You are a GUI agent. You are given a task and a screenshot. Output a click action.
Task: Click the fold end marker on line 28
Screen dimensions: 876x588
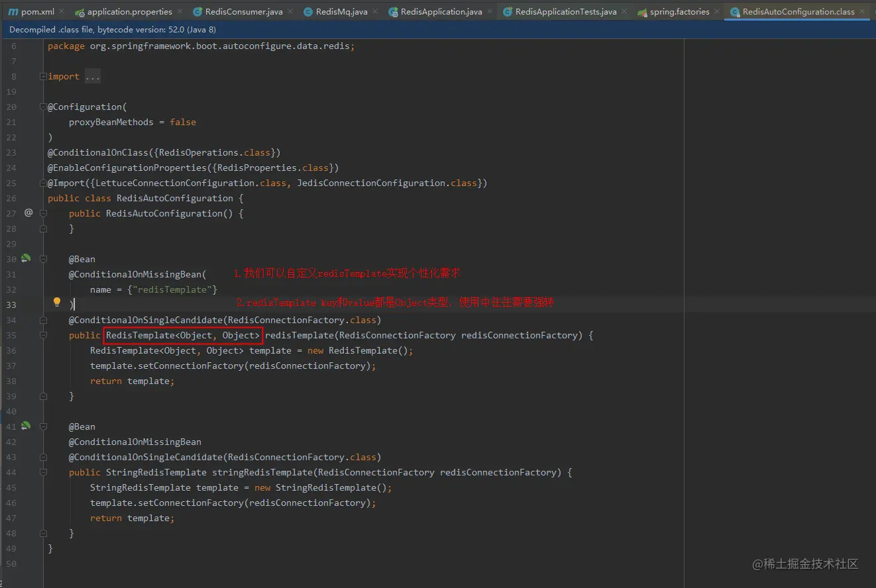click(x=43, y=228)
